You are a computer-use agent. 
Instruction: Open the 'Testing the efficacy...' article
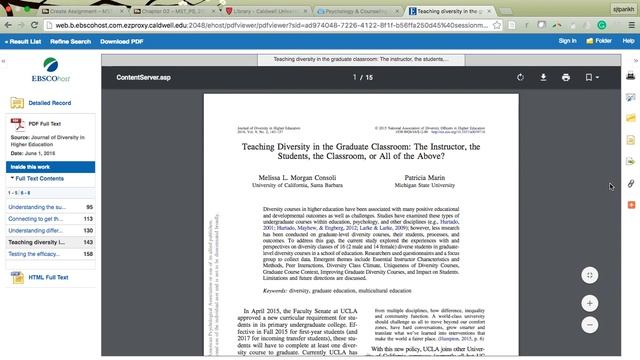(34, 254)
